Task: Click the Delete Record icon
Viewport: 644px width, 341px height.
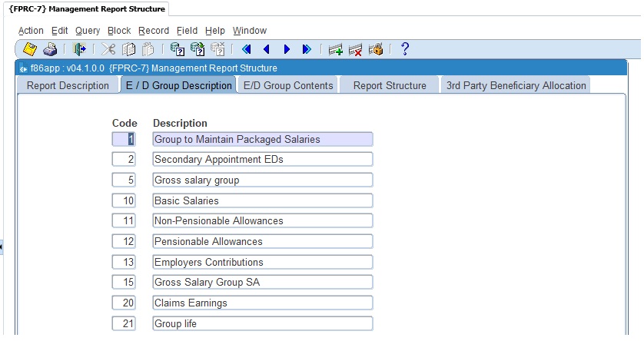Action: pos(355,49)
